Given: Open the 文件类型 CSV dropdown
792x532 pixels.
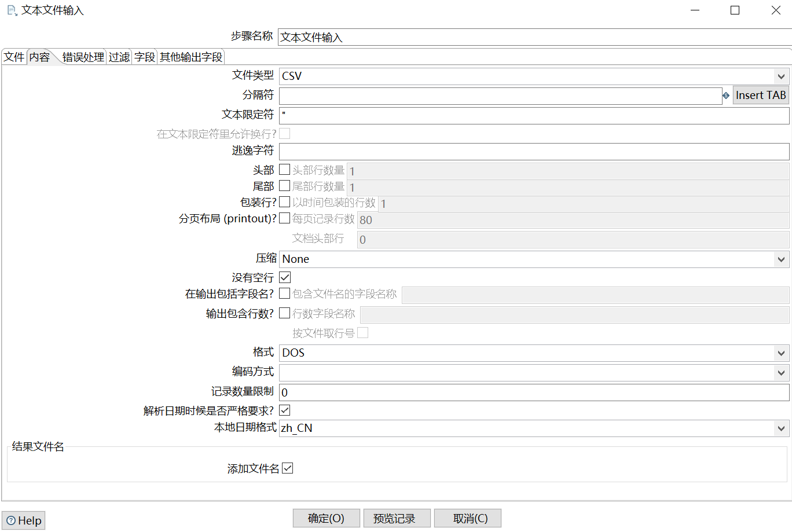Looking at the screenshot, I should point(781,76).
